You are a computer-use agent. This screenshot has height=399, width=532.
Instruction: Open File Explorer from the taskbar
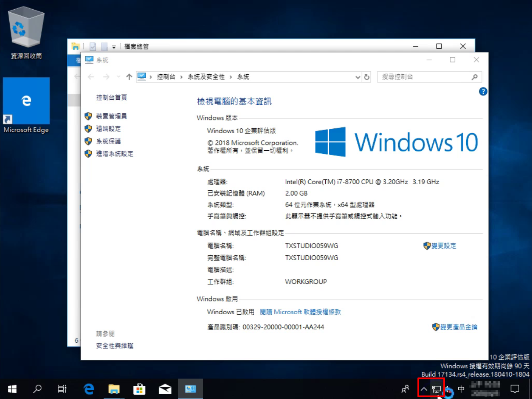pos(114,389)
